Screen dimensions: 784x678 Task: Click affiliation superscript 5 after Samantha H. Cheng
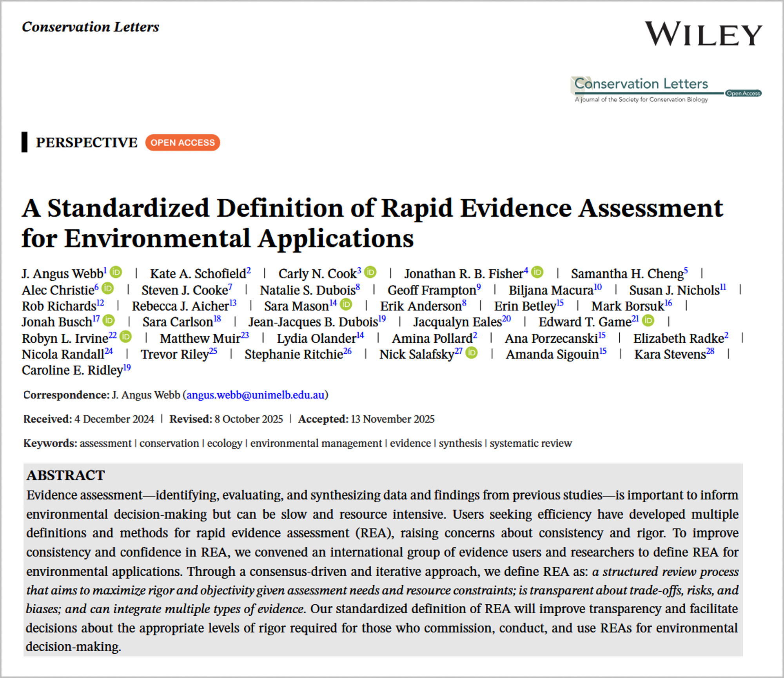[x=686, y=270]
